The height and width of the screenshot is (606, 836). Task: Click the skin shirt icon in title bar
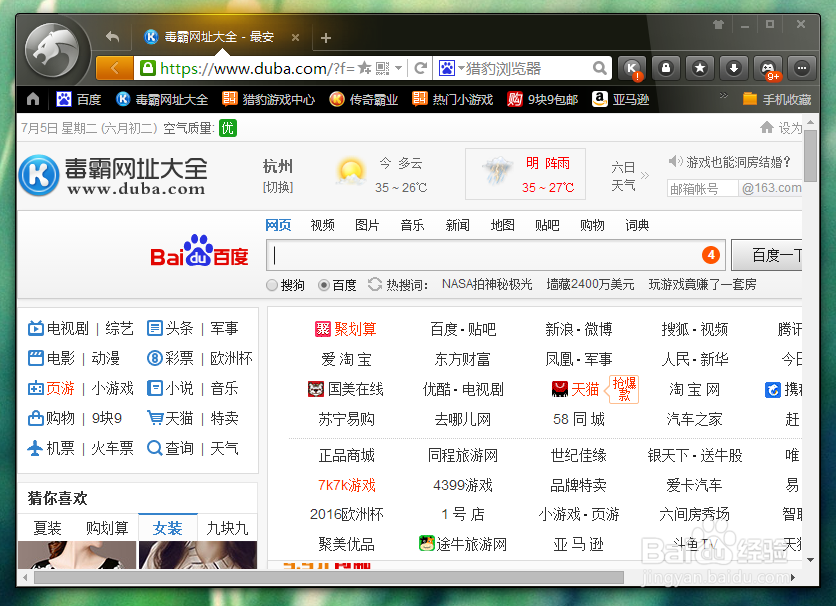pyautogui.click(x=718, y=25)
